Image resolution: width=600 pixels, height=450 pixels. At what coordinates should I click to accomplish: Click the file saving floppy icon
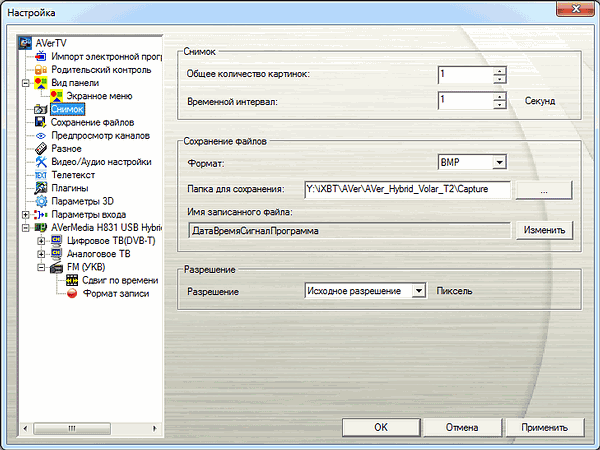(x=41, y=122)
